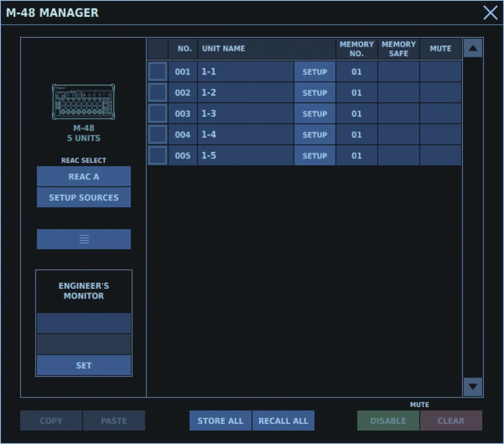
Task: Click the STORE ALL button
Action: (x=220, y=420)
